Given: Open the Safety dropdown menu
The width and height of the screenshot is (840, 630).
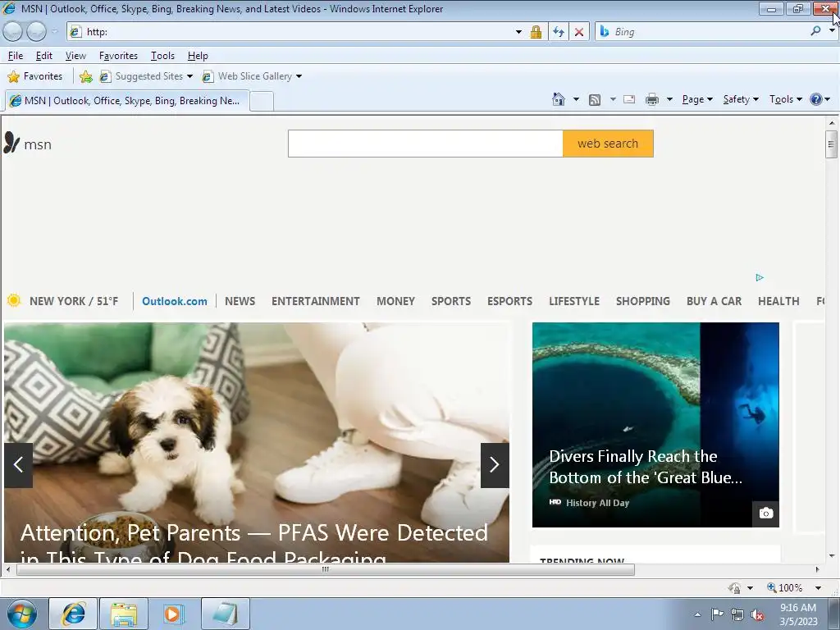Looking at the screenshot, I should point(741,99).
